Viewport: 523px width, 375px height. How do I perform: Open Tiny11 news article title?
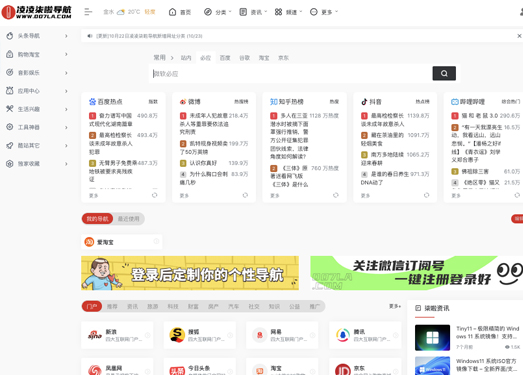pyautogui.click(x=488, y=332)
